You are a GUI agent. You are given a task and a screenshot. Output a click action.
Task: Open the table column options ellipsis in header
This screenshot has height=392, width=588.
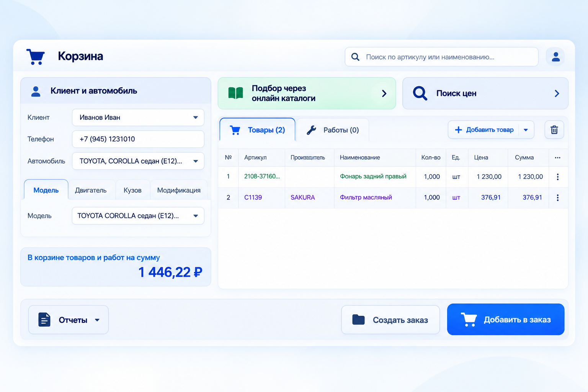tap(557, 158)
